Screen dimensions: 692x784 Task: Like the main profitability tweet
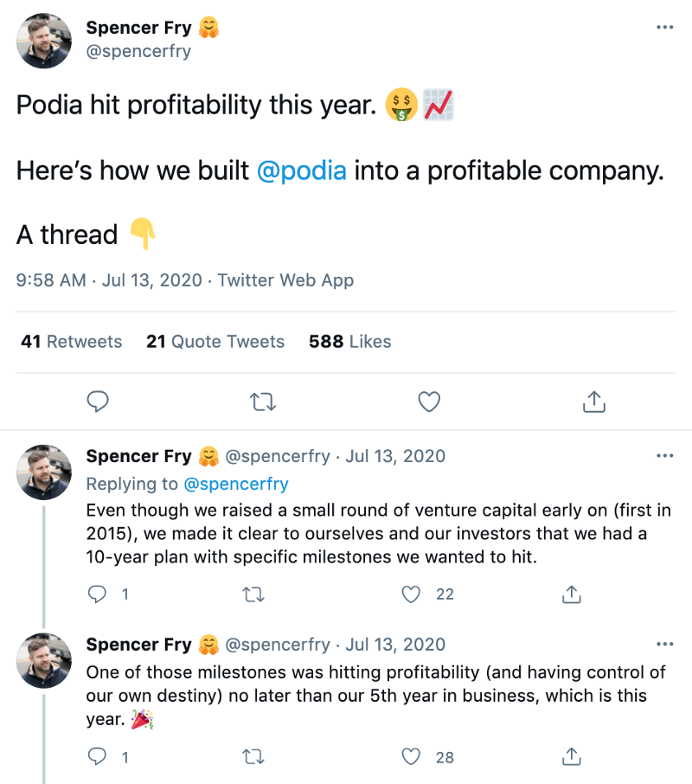point(428,402)
